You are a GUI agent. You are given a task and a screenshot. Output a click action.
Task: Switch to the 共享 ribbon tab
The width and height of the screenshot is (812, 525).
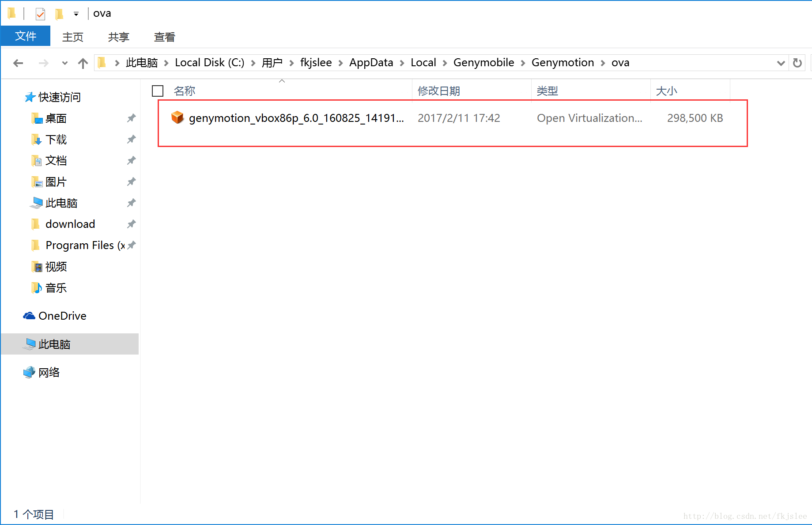tap(119, 37)
